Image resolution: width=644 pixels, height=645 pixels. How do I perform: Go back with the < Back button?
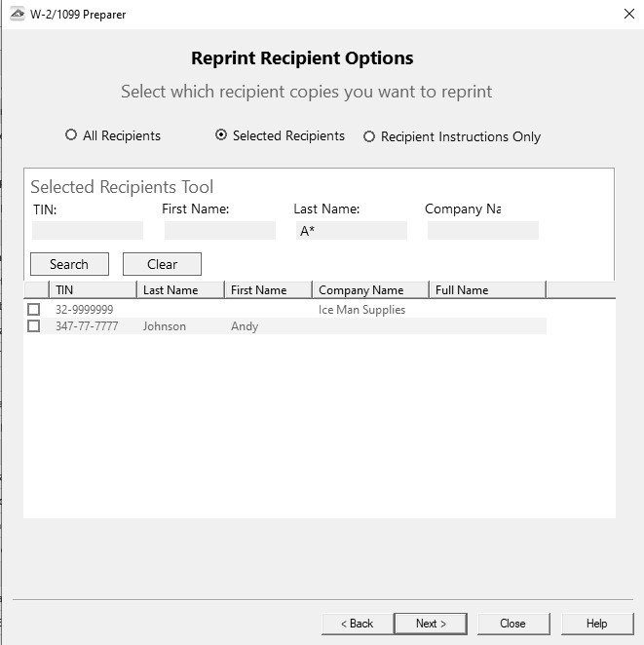point(357,624)
